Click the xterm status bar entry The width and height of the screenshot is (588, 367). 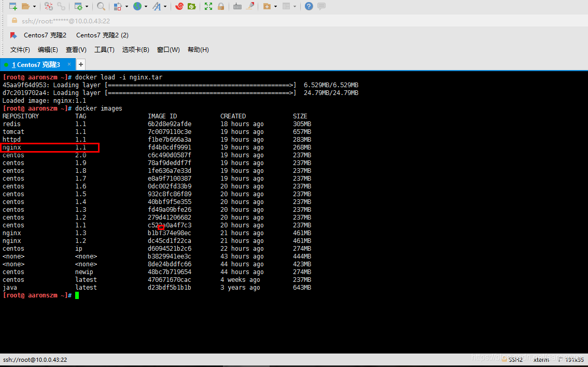[x=541, y=360]
